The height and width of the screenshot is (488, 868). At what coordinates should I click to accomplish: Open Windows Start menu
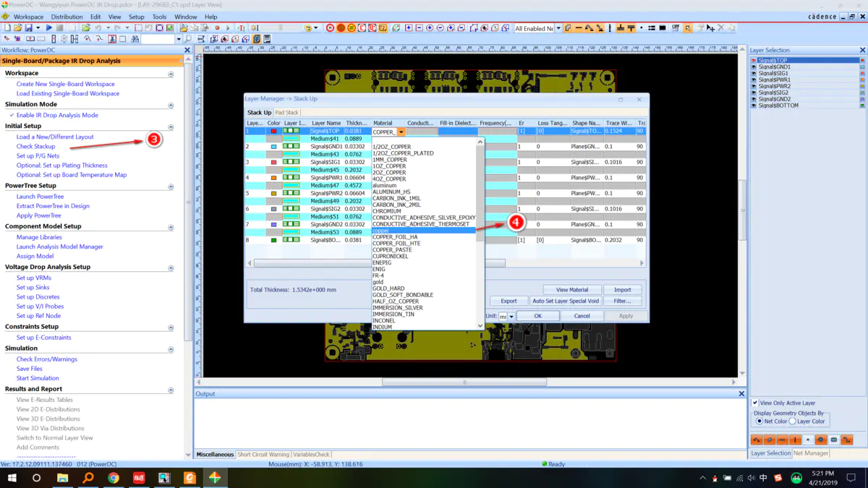pyautogui.click(x=12, y=478)
